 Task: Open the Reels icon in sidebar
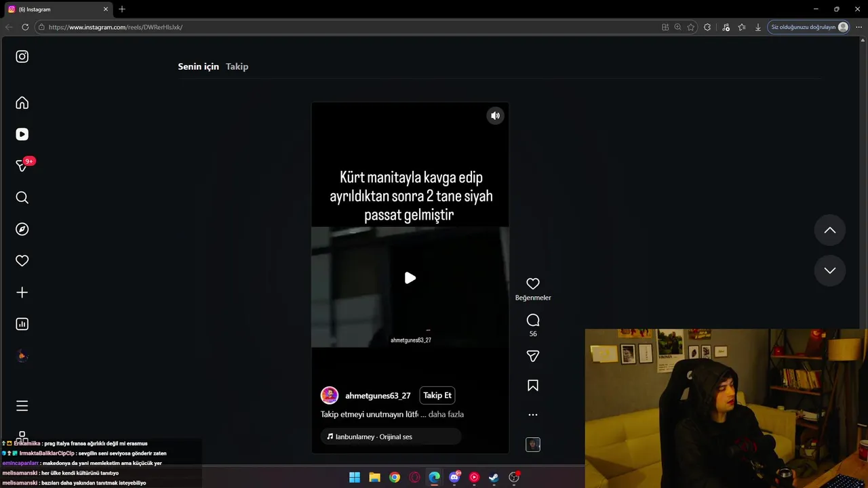coord(22,134)
